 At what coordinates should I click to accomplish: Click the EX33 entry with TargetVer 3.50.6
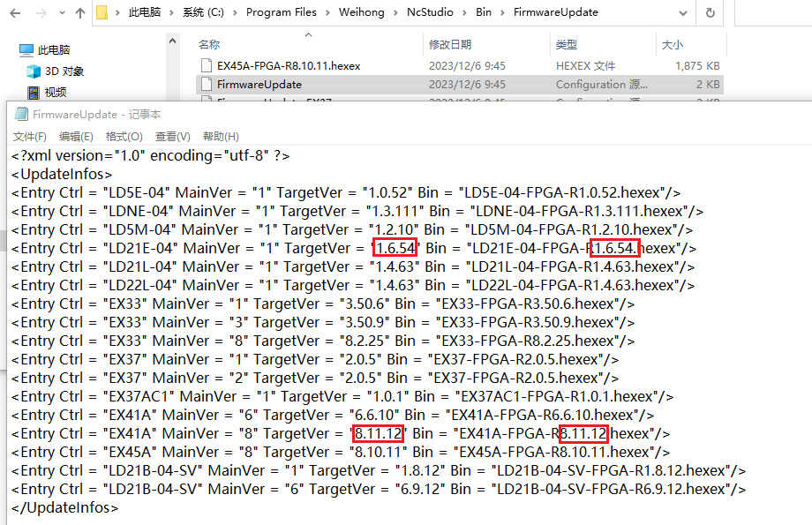pos(323,304)
